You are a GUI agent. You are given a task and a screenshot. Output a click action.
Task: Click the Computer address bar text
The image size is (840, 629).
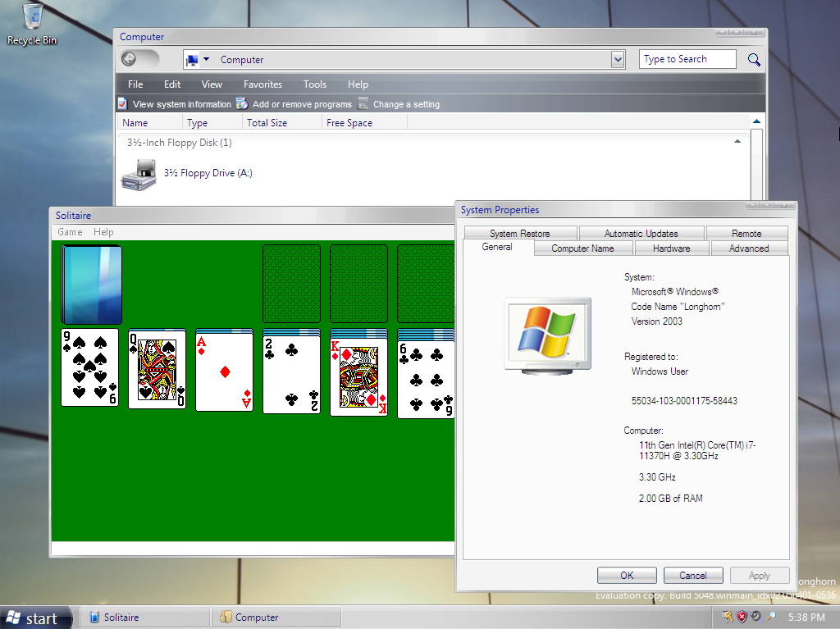tap(242, 60)
